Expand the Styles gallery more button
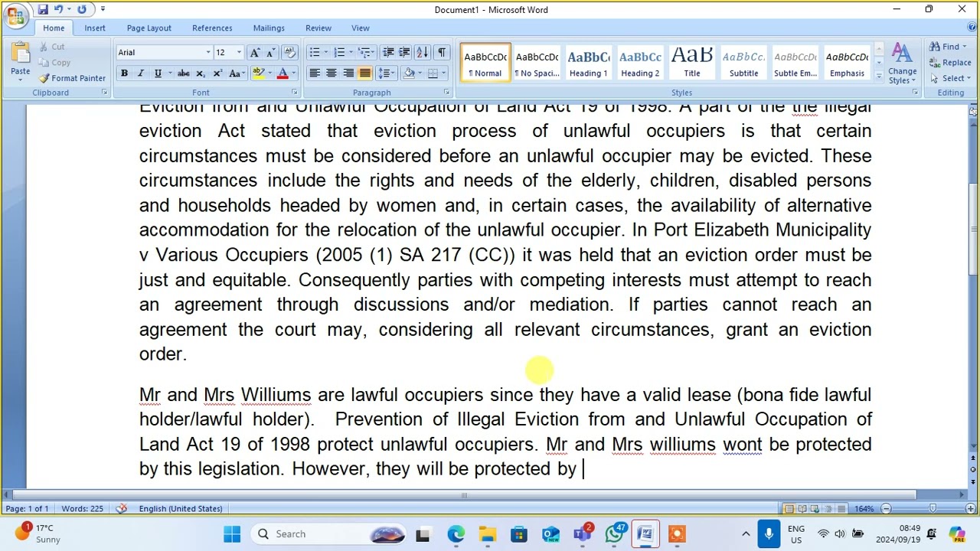This screenshot has width=980, height=551. [878, 77]
